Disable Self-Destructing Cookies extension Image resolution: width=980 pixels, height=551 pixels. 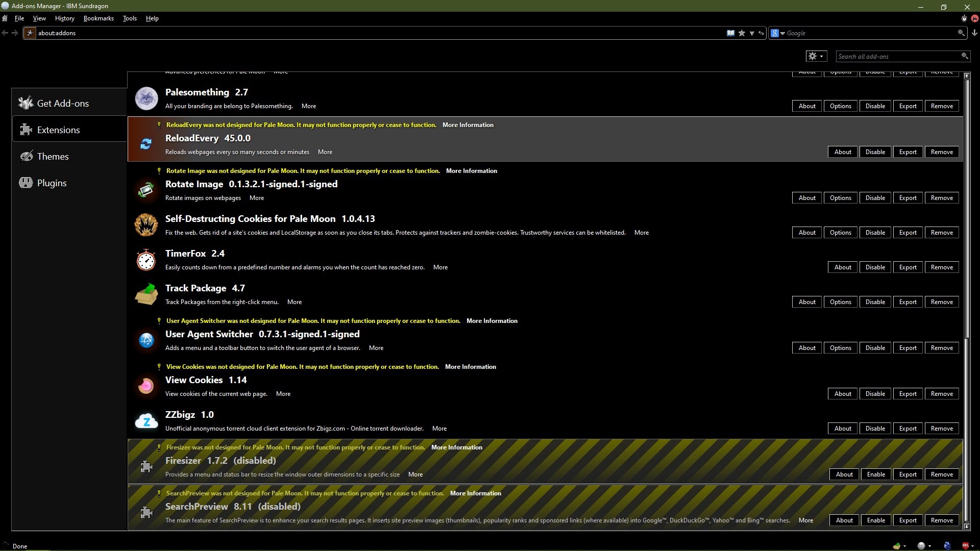tap(875, 233)
